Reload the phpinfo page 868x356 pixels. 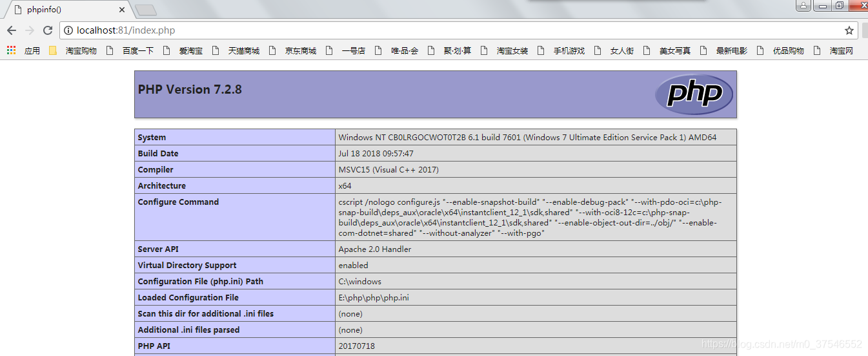(x=48, y=30)
